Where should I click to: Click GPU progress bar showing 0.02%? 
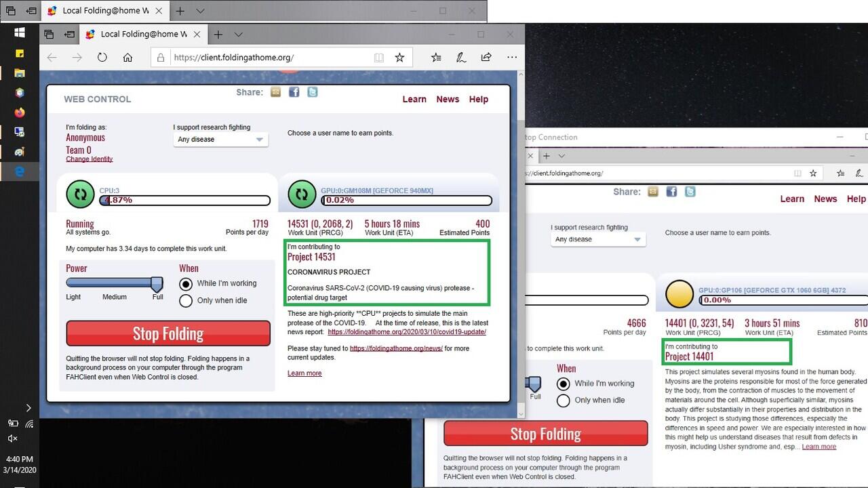tap(407, 200)
